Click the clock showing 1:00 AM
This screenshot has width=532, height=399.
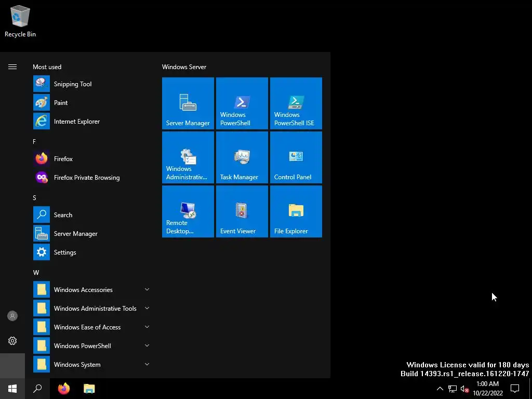488,389
